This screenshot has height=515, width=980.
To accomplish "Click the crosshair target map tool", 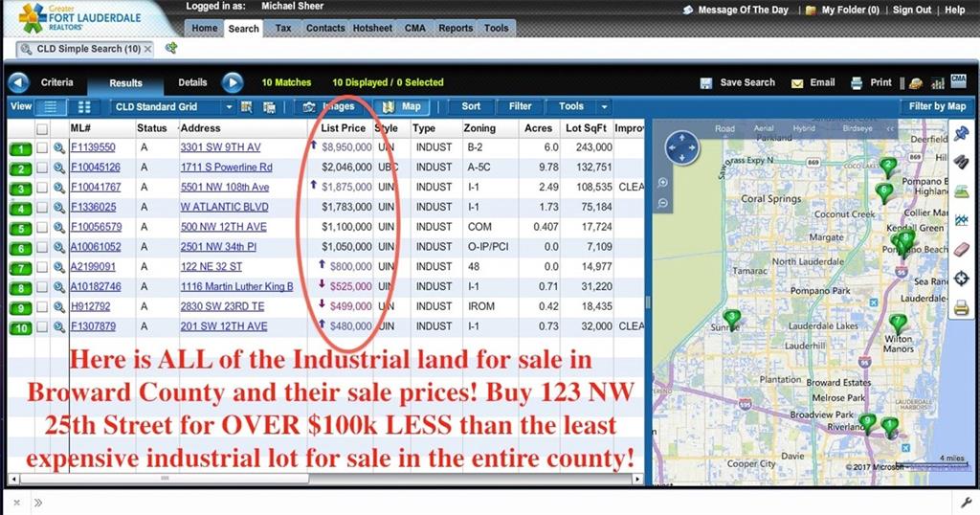I will 963,279.
